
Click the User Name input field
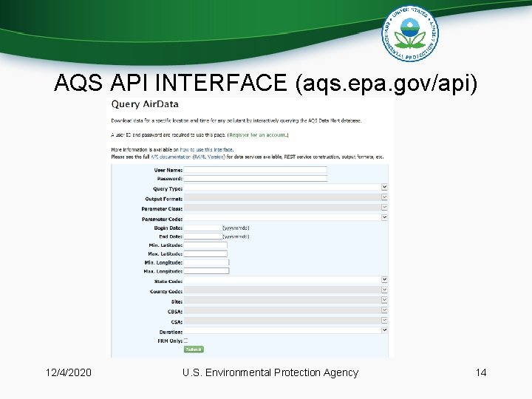coord(256,170)
